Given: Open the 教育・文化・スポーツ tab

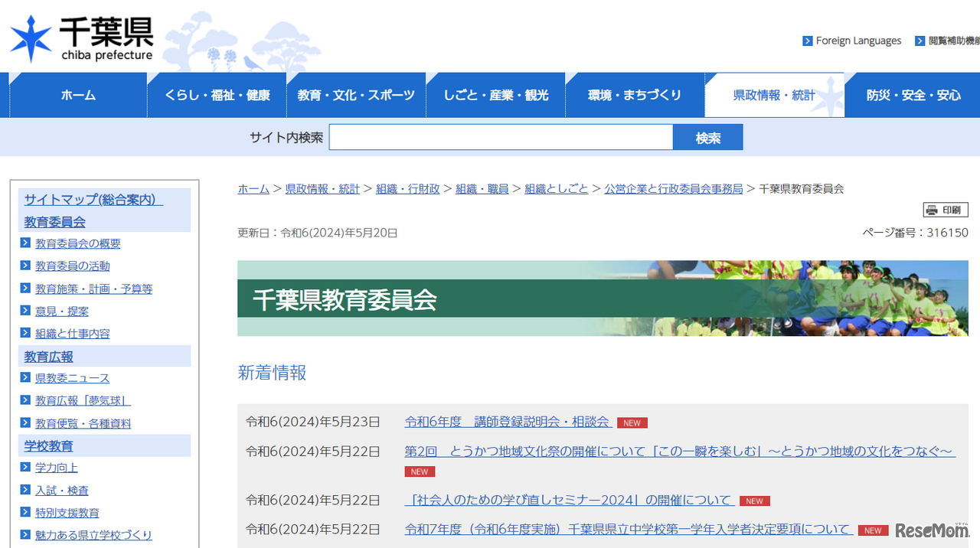Looking at the screenshot, I should coord(356,95).
